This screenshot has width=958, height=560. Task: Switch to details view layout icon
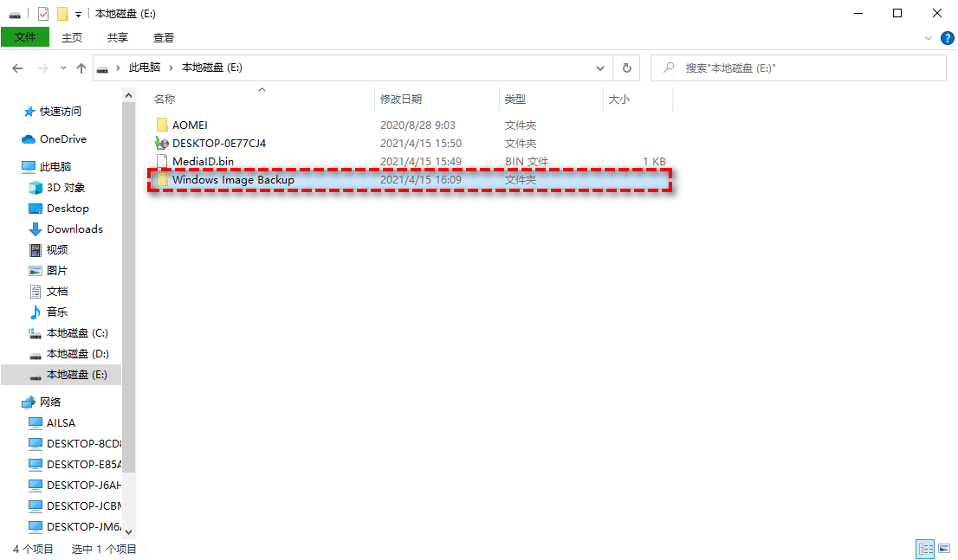(x=925, y=549)
